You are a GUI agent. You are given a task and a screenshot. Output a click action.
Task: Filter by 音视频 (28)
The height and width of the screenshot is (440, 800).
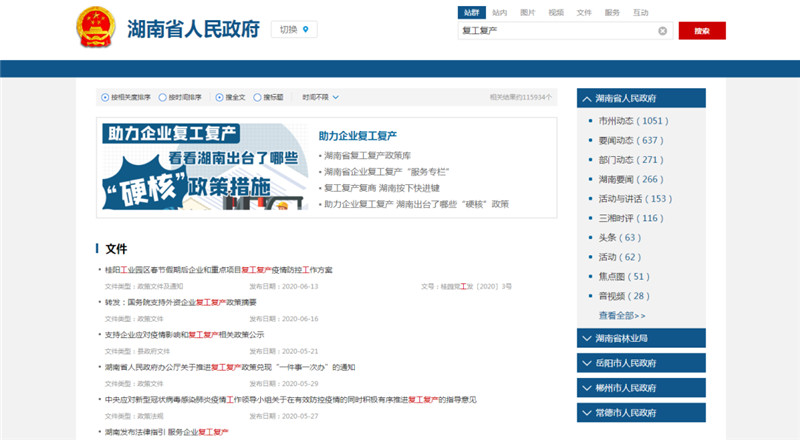tap(624, 296)
